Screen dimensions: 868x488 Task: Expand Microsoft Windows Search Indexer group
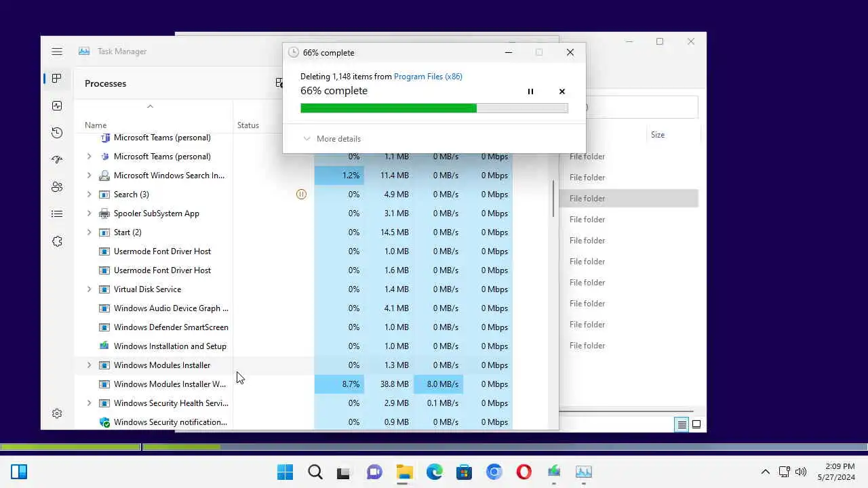click(x=89, y=176)
